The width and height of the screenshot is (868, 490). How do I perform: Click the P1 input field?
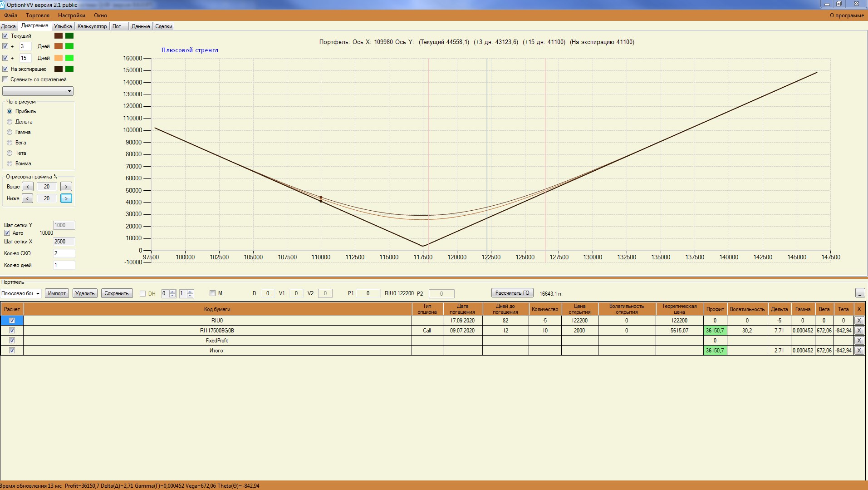click(x=368, y=293)
